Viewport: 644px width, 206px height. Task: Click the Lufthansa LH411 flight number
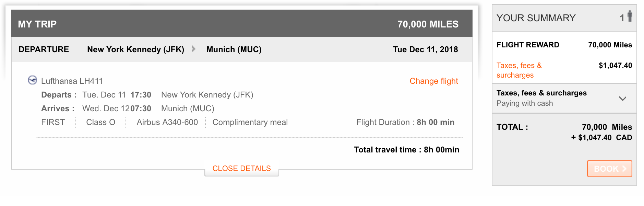72,81
